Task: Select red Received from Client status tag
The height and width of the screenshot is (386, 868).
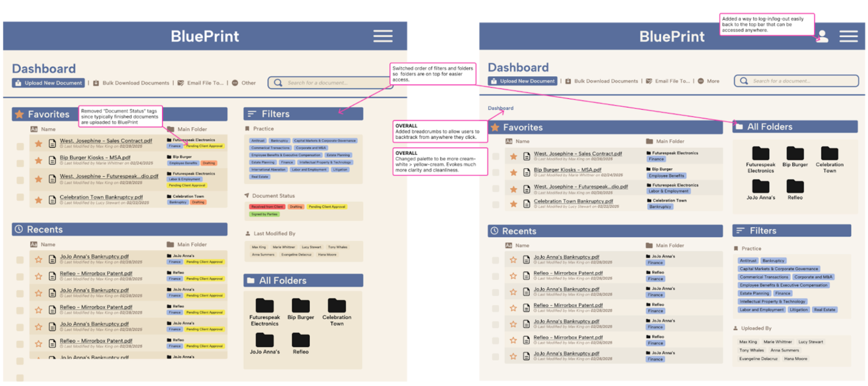Action: click(x=267, y=207)
